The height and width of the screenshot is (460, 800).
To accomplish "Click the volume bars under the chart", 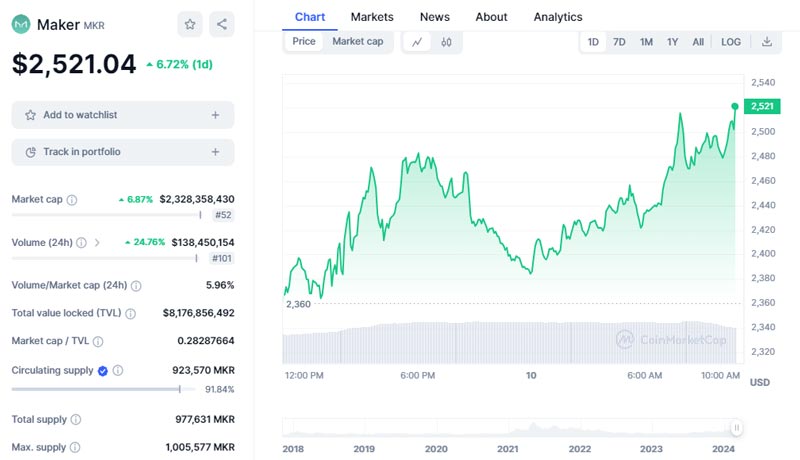I will 509,343.
